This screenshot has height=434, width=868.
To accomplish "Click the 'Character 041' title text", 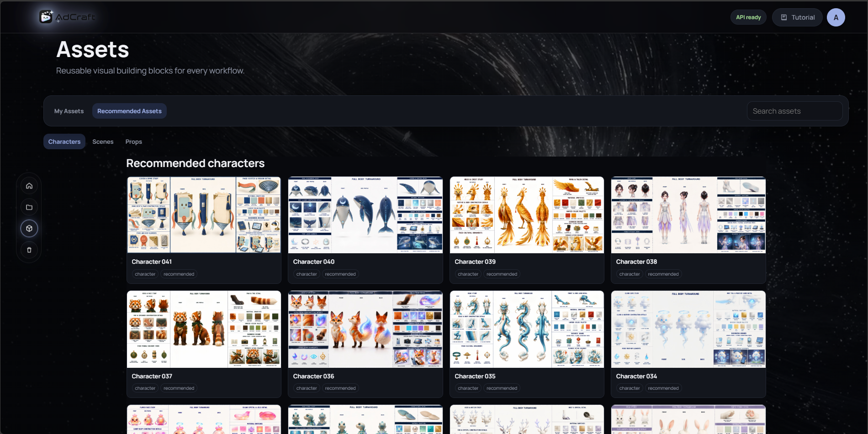I will [x=152, y=261].
